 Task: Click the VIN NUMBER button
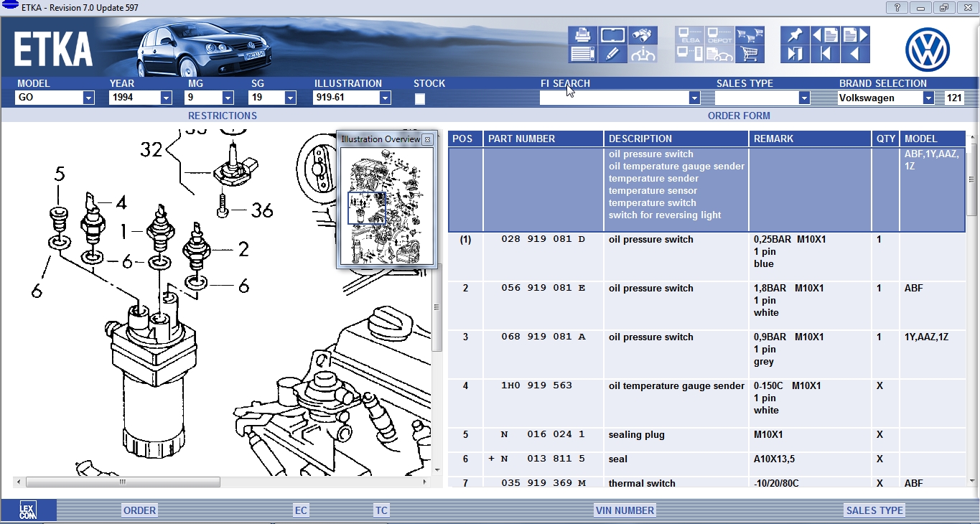click(625, 510)
